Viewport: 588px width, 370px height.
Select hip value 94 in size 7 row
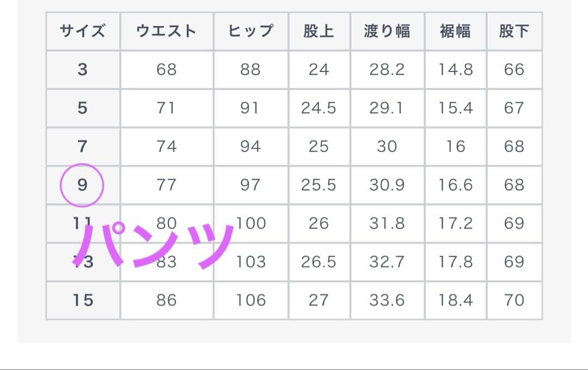point(250,147)
